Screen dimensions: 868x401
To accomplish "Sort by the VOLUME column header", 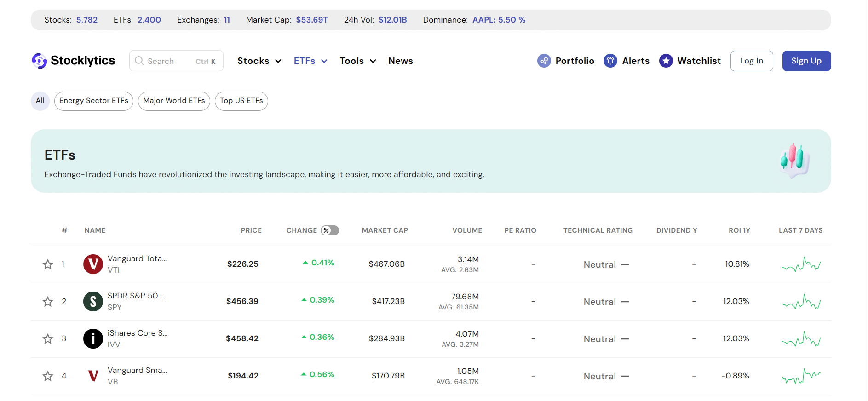I will coord(467,230).
